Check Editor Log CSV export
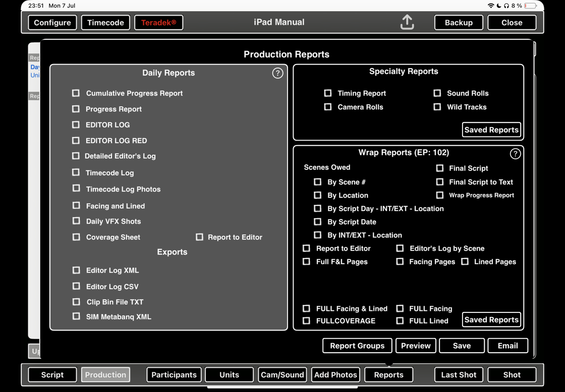This screenshot has height=392, width=565. click(x=76, y=286)
